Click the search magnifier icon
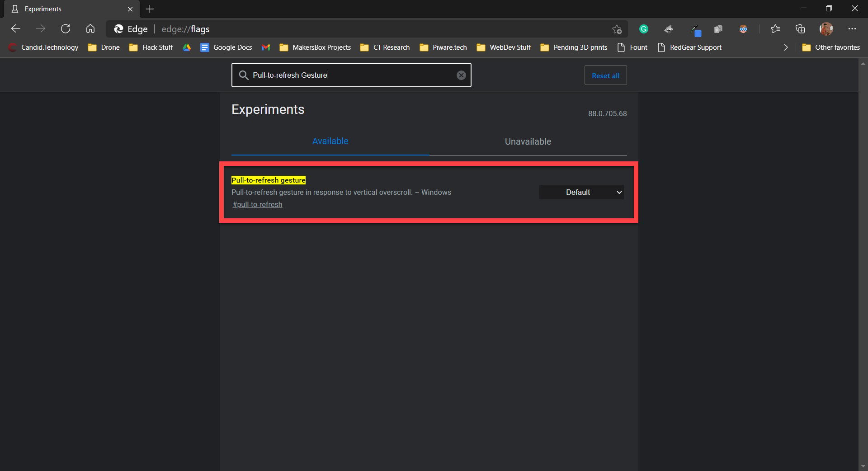The height and width of the screenshot is (471, 868). pyautogui.click(x=244, y=75)
